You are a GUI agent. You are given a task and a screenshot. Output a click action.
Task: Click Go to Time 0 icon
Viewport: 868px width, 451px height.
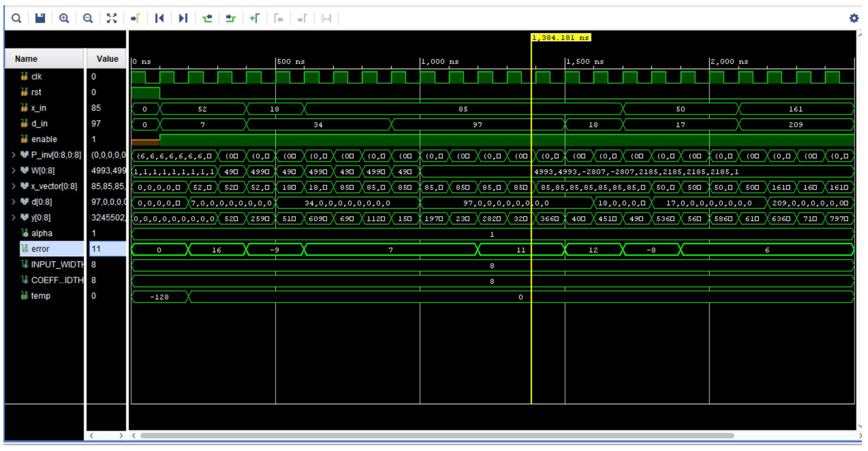(x=159, y=18)
